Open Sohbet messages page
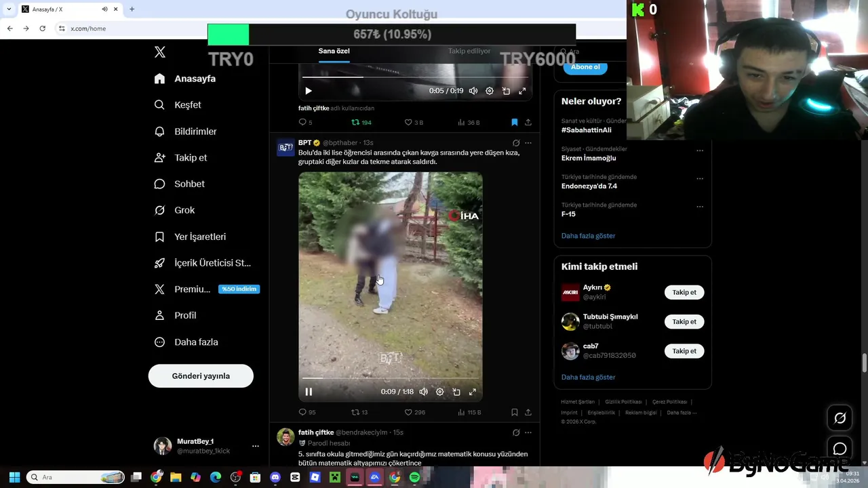 click(179, 184)
